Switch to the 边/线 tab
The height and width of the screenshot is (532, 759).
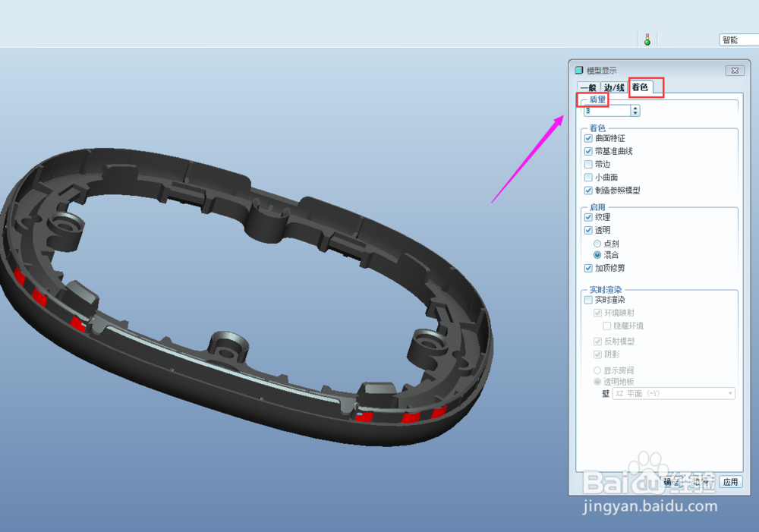(614, 87)
